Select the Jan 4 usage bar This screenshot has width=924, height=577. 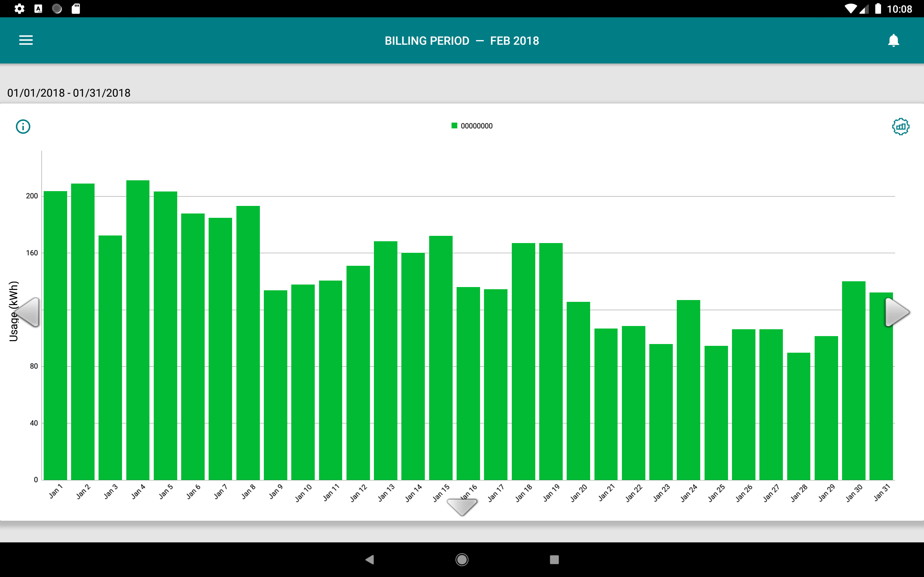(138, 330)
